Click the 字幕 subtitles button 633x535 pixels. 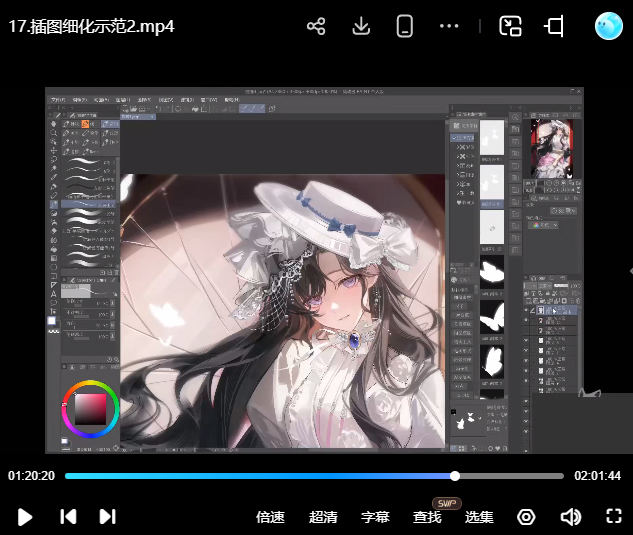click(x=375, y=517)
